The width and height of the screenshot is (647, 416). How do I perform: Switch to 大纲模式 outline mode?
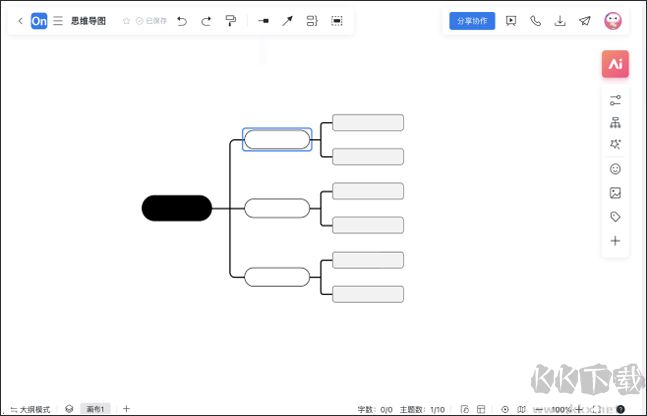[x=29, y=409]
